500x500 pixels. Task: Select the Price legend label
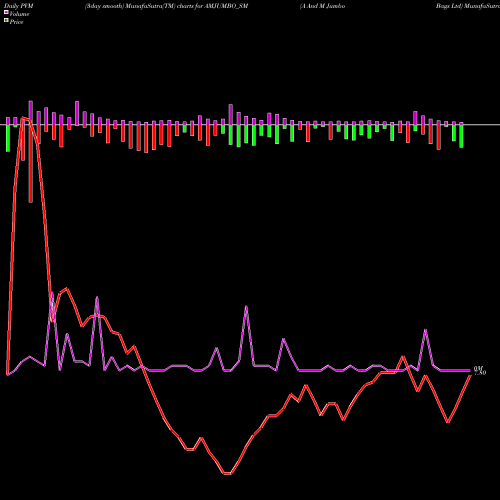(16, 22)
